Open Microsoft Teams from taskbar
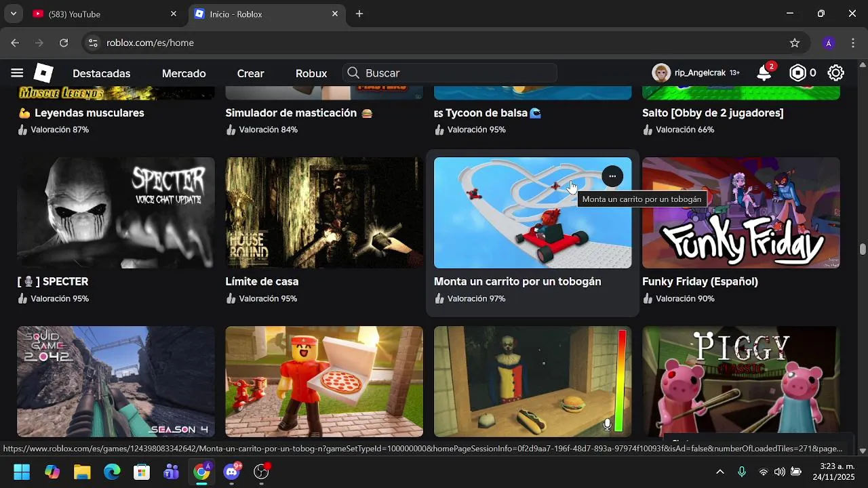 172,472
